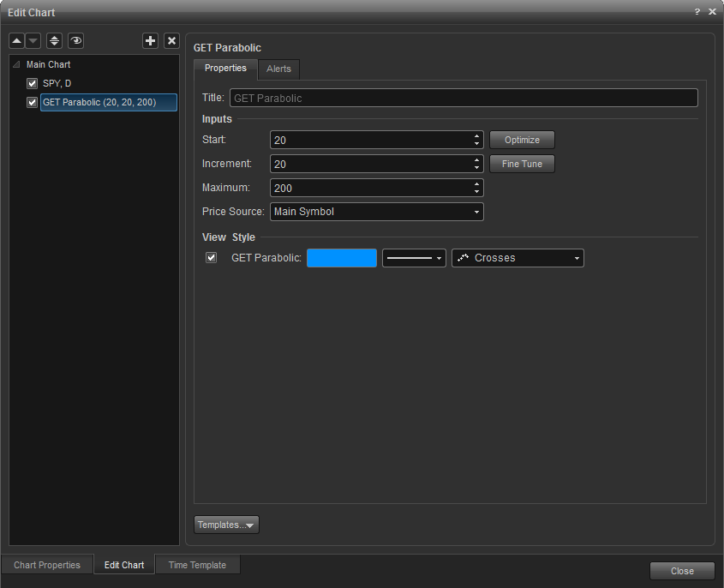Close the Edit Chart dialog window
The image size is (724, 588).
click(713, 12)
